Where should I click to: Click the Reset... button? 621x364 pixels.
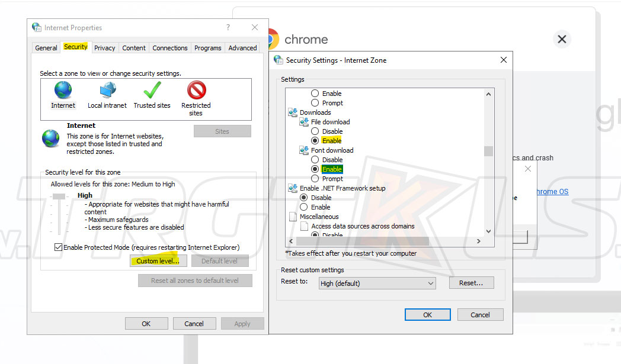pyautogui.click(x=471, y=284)
